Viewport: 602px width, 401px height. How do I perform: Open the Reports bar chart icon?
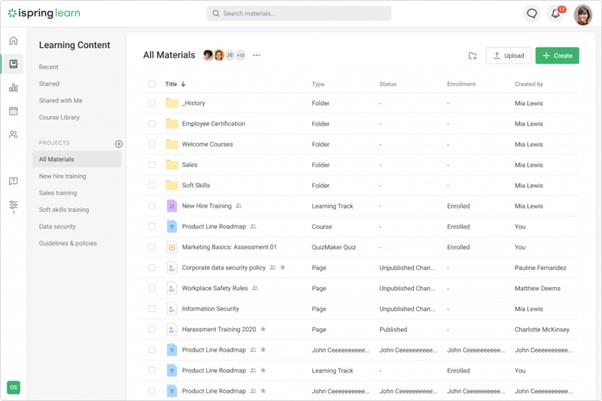(13, 88)
